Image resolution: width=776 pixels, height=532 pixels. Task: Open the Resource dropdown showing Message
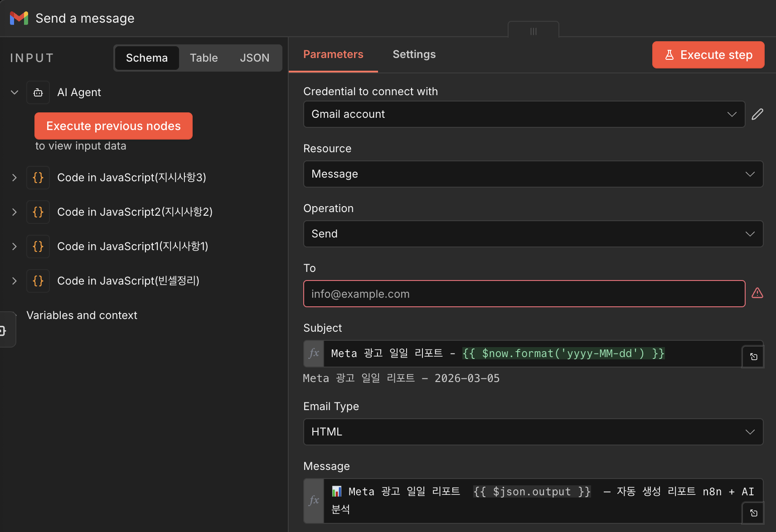point(533,174)
